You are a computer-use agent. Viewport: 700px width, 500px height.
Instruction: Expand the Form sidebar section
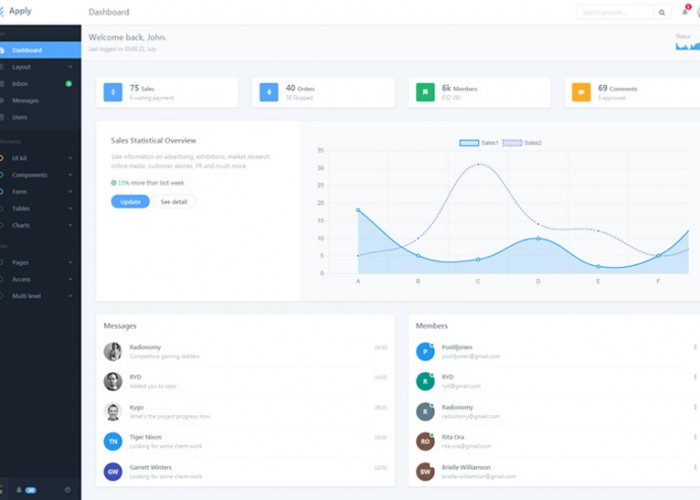41,192
